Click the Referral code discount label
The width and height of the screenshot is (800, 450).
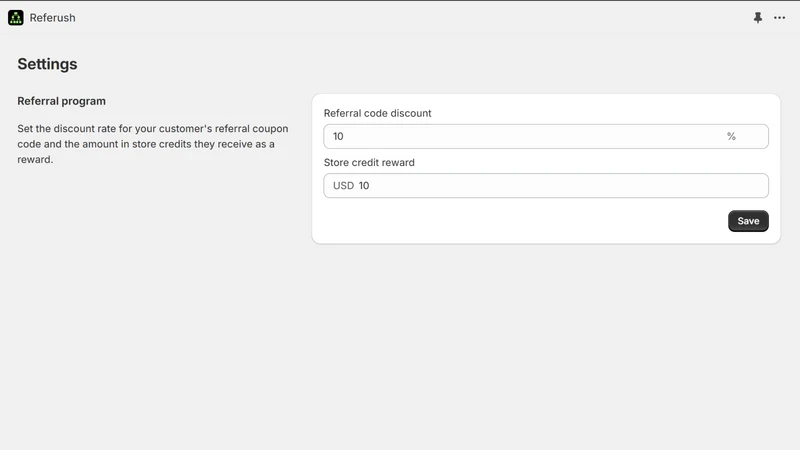tap(378, 113)
